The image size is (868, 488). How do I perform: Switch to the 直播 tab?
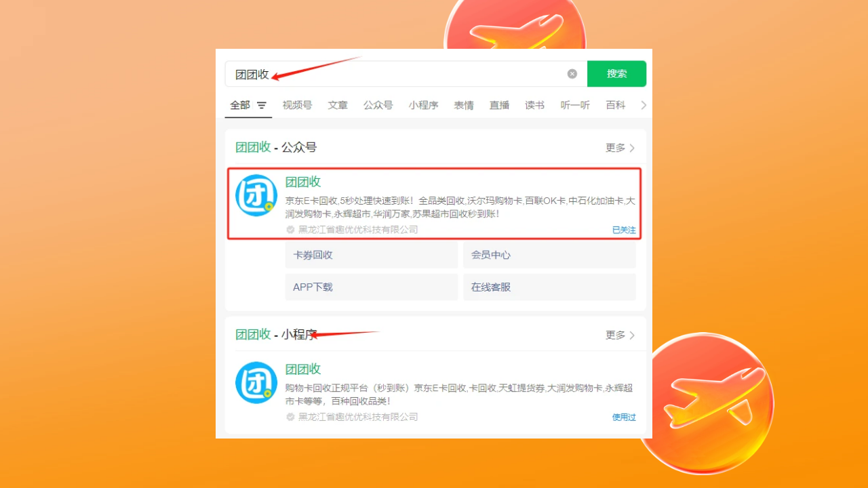click(x=499, y=105)
